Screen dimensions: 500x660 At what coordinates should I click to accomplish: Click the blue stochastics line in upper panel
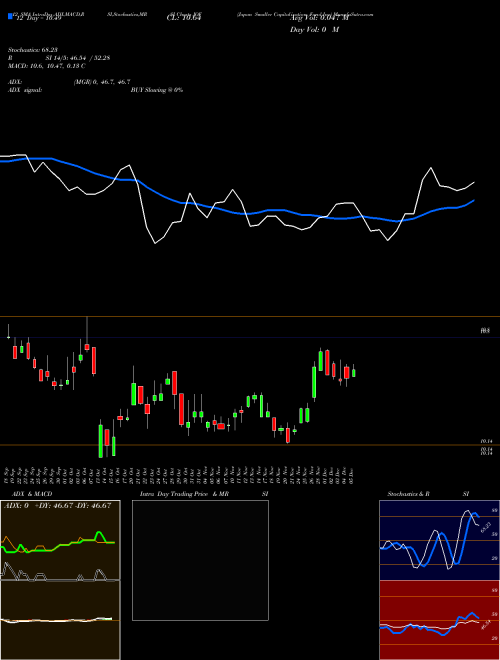click(463, 539)
